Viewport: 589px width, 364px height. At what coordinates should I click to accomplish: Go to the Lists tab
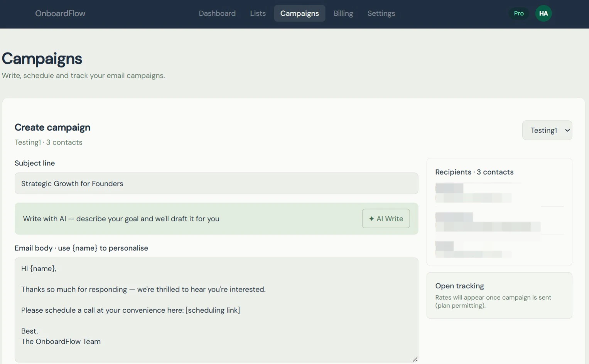258,13
